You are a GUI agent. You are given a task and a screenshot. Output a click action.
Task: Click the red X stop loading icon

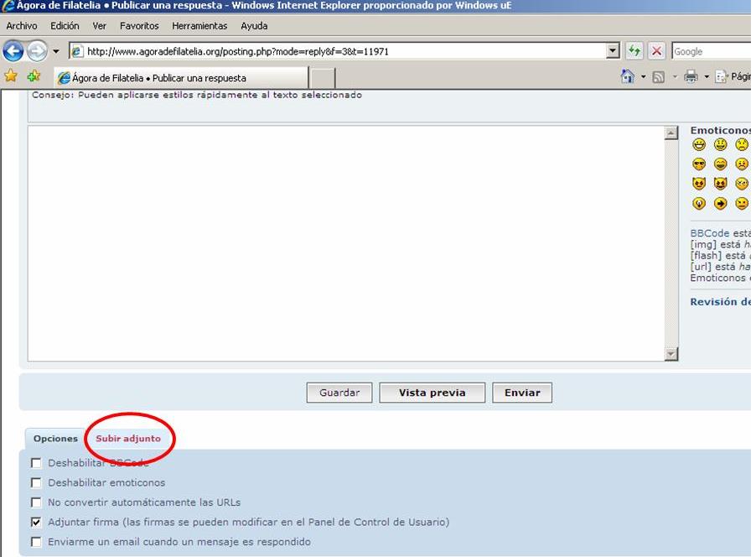point(656,51)
